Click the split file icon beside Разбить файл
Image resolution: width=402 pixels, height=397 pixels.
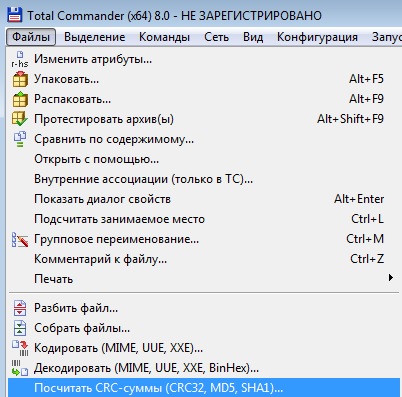pos(20,308)
